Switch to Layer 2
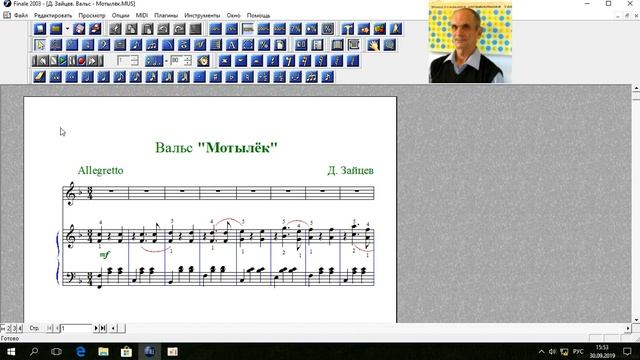The height and width of the screenshot is (360, 640). (9, 328)
